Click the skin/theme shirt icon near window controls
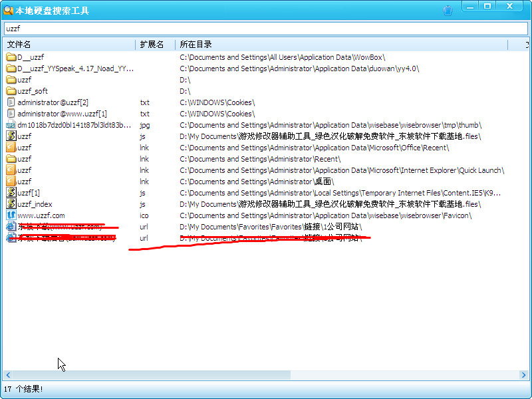Screen dimensions: 532x399 (447, 9)
